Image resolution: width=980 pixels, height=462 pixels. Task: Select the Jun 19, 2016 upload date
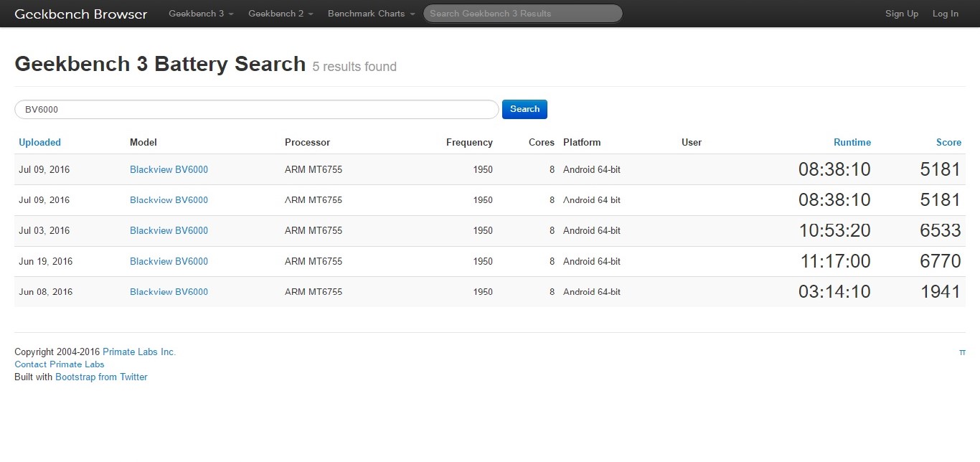click(x=46, y=261)
